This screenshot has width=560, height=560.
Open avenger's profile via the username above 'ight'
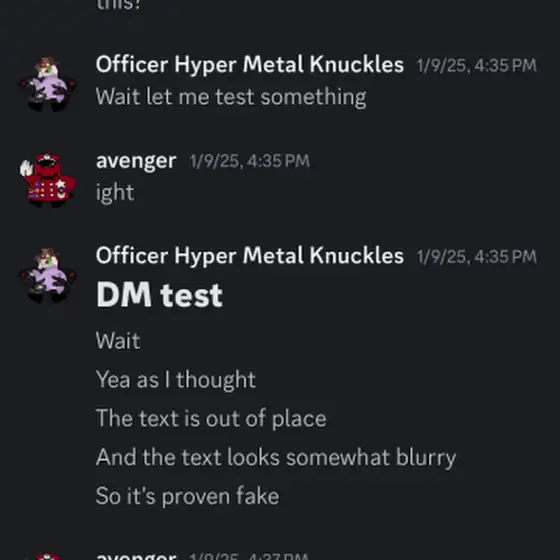coord(136,161)
